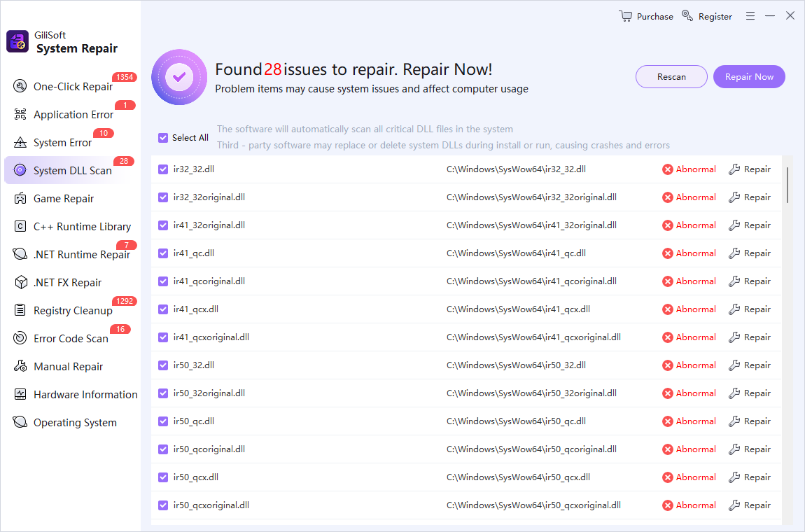Switch to Error Code Scan

click(71, 338)
